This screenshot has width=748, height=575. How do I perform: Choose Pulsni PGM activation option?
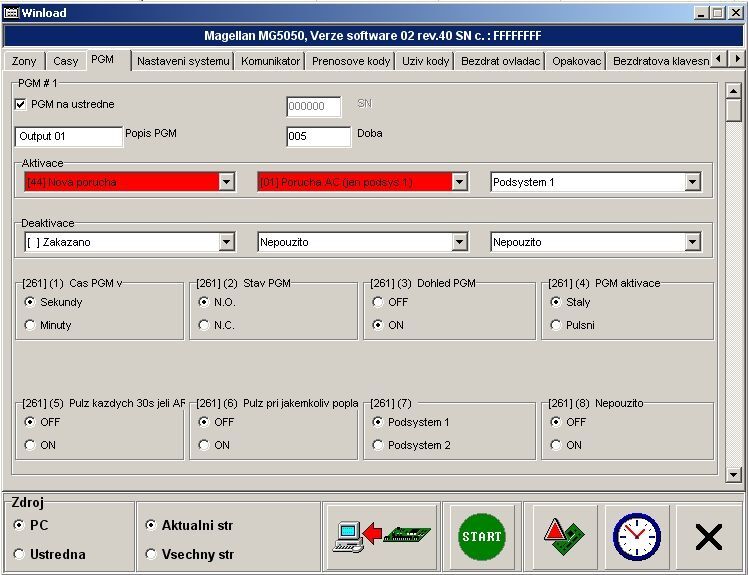tap(556, 325)
